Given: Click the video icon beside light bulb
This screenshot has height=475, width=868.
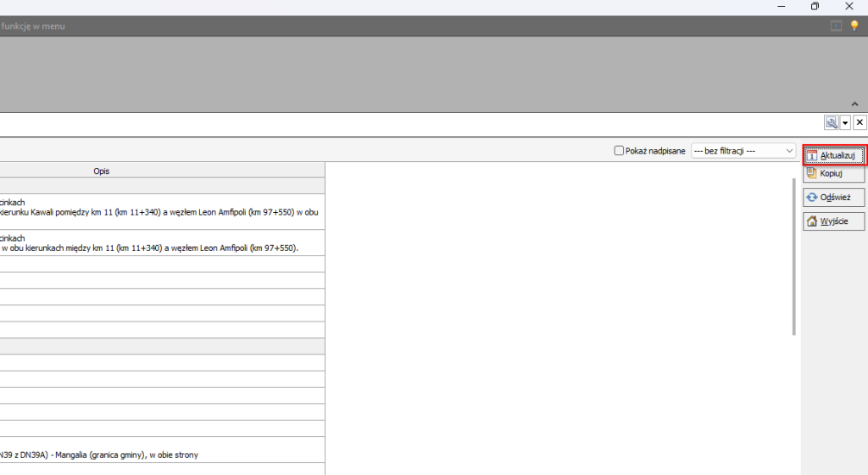Looking at the screenshot, I should [837, 26].
